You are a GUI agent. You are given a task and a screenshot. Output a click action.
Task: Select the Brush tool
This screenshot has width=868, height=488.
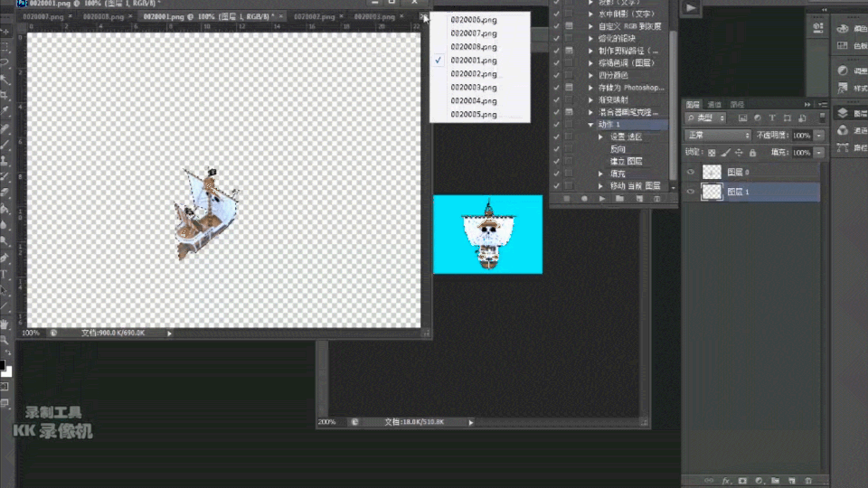5,144
